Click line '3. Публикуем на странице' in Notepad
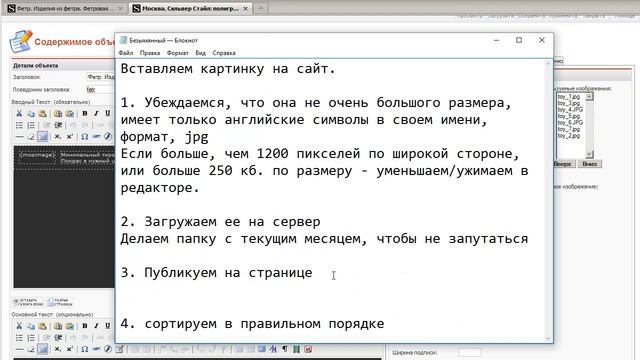 pyautogui.click(x=216, y=273)
